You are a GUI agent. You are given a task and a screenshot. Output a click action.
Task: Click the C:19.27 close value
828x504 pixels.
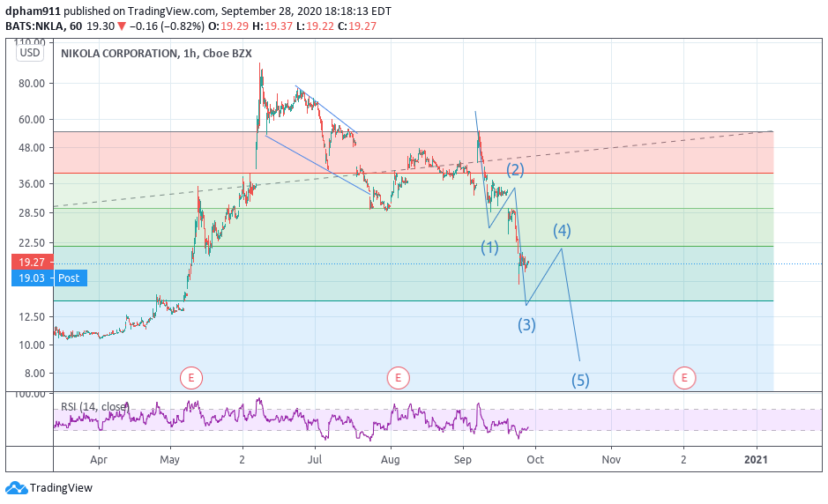(357, 26)
